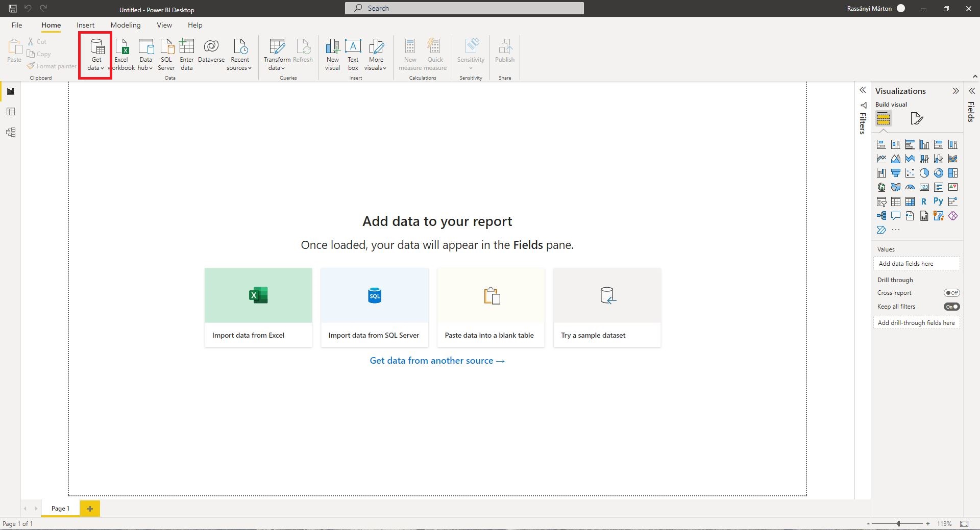
Task: Choose the Donut chart visual
Action: 939,173
